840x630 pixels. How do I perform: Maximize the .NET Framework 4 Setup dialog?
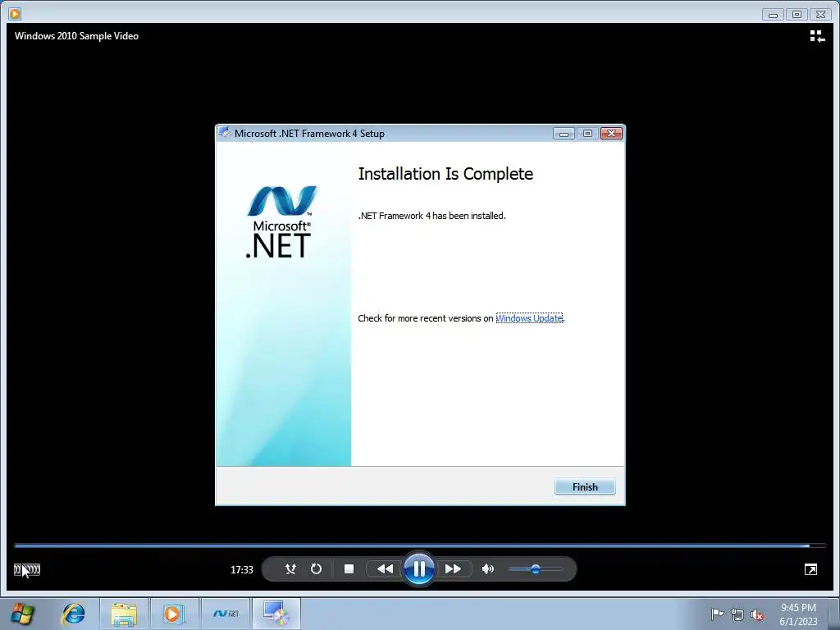(x=587, y=133)
